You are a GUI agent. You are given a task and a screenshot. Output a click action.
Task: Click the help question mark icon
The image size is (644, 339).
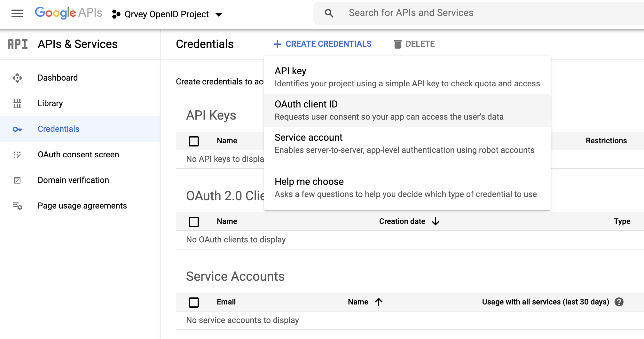click(619, 302)
